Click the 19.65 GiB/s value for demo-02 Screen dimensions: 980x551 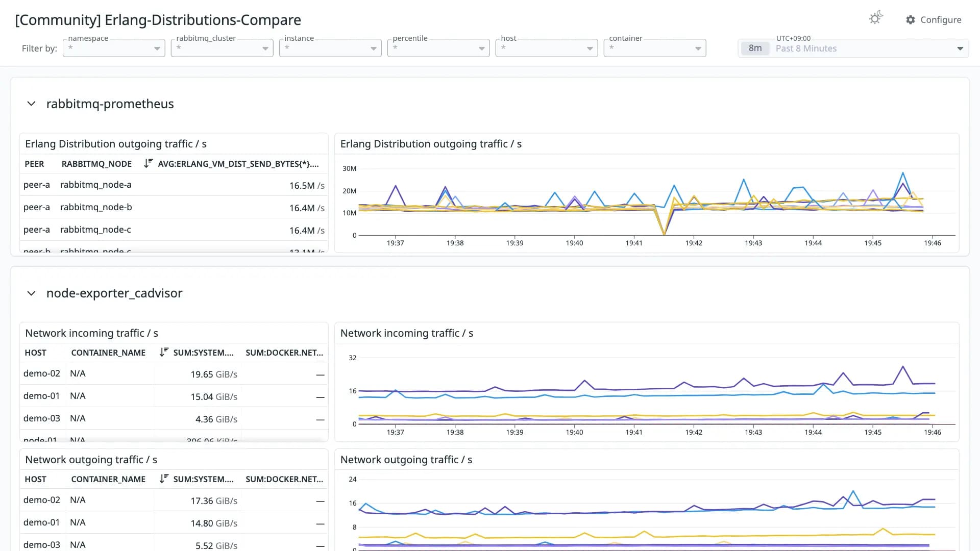pyautogui.click(x=214, y=374)
